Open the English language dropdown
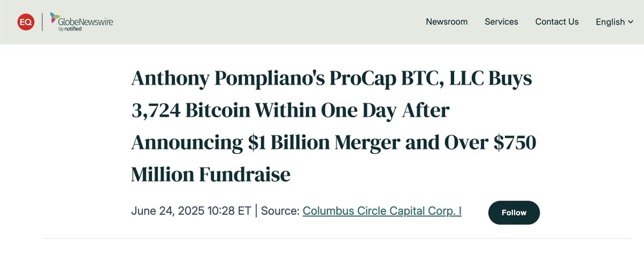Viewport: 644px width, 264px height. (614, 22)
